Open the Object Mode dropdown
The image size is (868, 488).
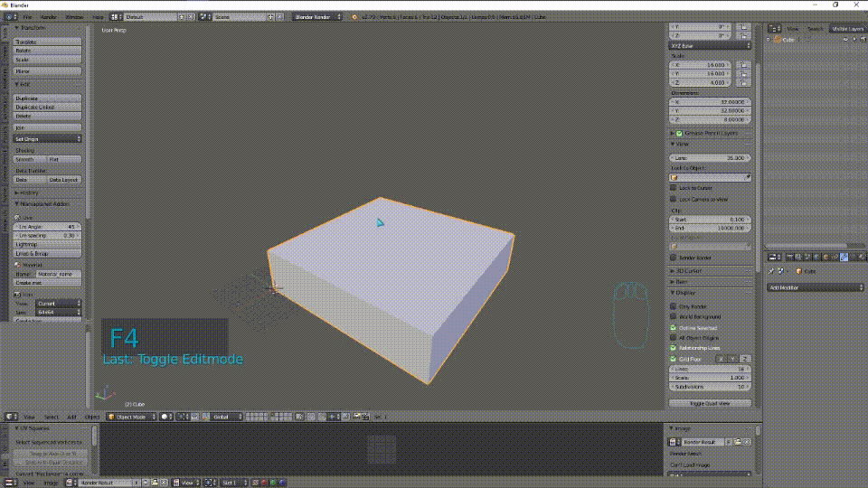click(131, 417)
